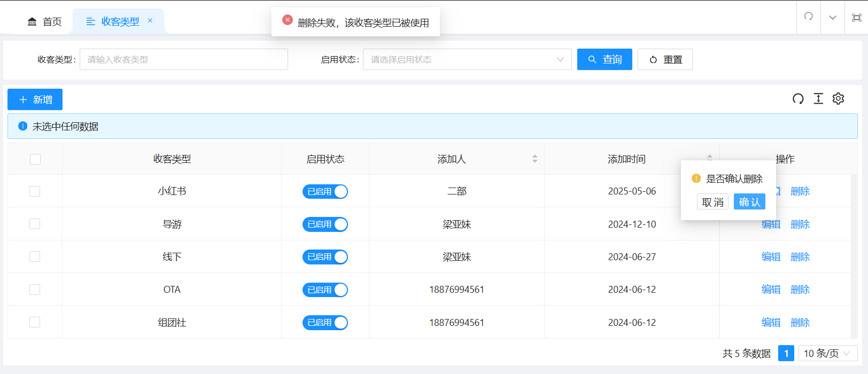Open the 启用状态 dropdown filter
868x374 pixels.
tap(467, 59)
